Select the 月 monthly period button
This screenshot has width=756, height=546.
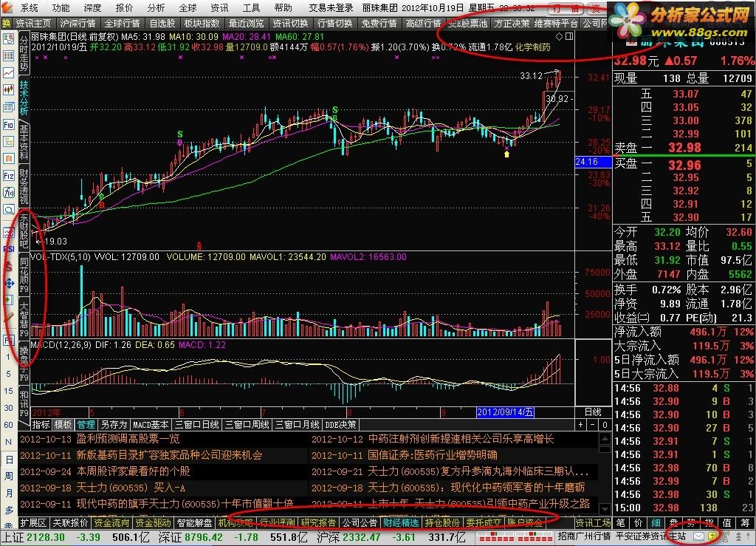9,493
